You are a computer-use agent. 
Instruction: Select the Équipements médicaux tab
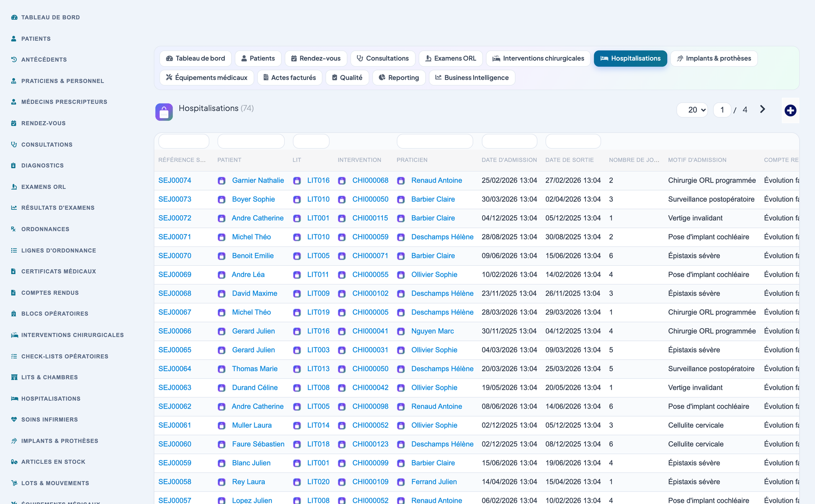[x=207, y=77]
